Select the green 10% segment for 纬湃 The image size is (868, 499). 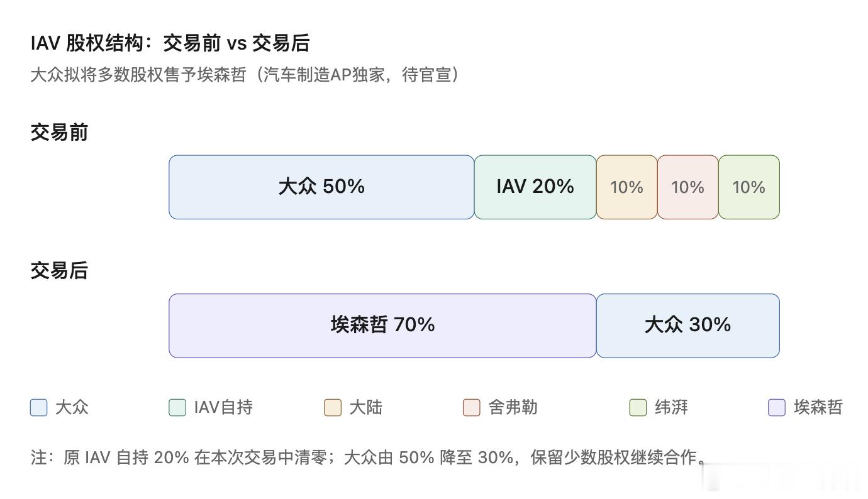[749, 187]
